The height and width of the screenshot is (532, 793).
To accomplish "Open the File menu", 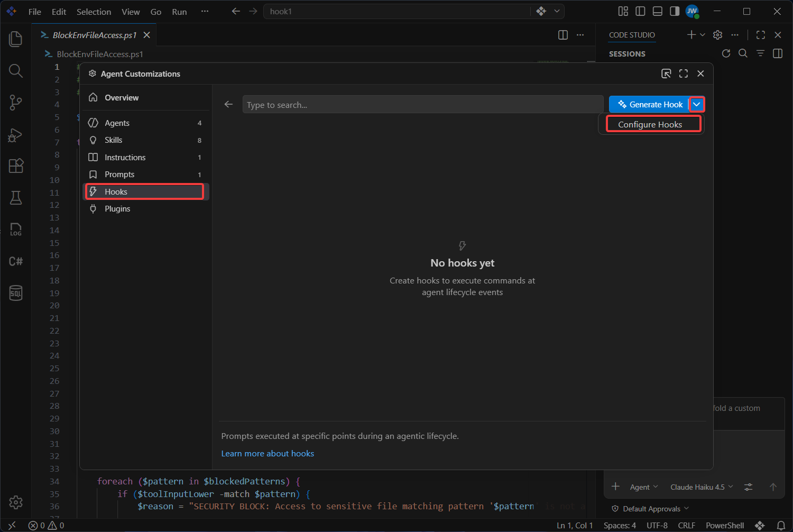I will pos(35,12).
